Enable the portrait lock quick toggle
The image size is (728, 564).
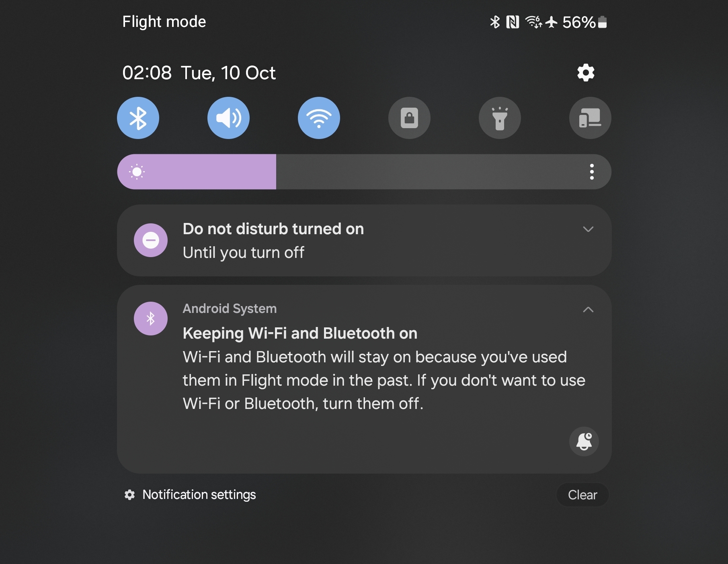click(409, 118)
